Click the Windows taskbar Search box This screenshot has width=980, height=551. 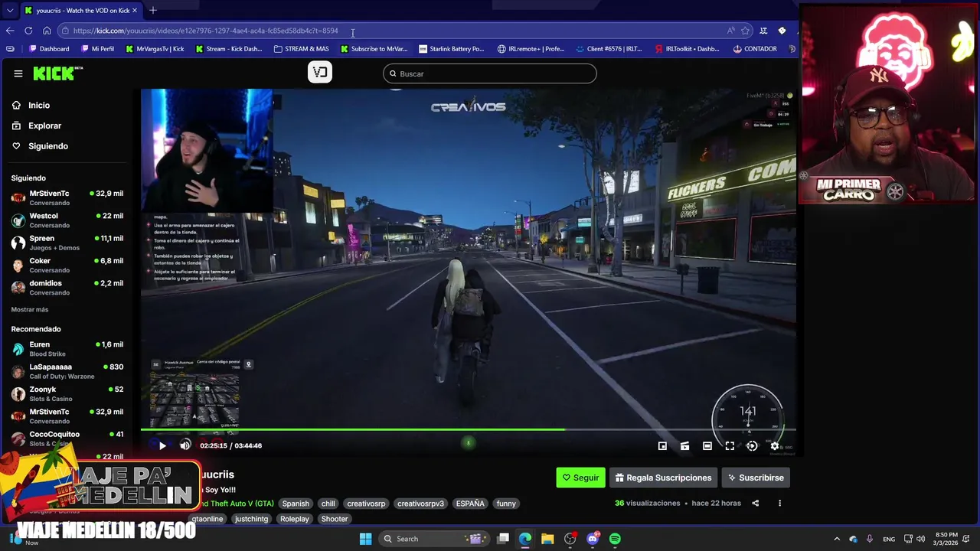[433, 539]
